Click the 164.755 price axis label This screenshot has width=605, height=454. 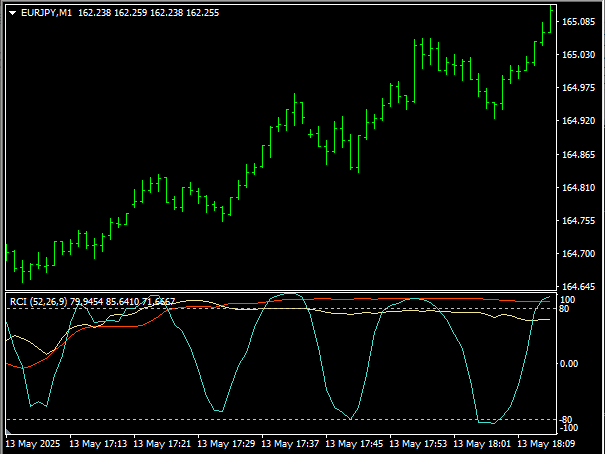pyautogui.click(x=578, y=221)
